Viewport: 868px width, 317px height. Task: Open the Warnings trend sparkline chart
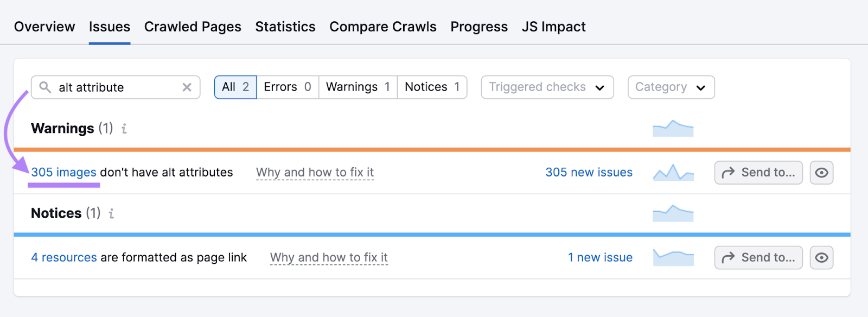pyautogui.click(x=673, y=129)
